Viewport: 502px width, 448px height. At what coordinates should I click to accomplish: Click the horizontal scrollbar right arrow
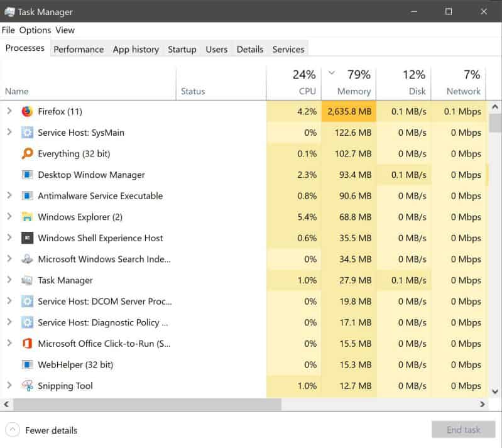(482, 404)
